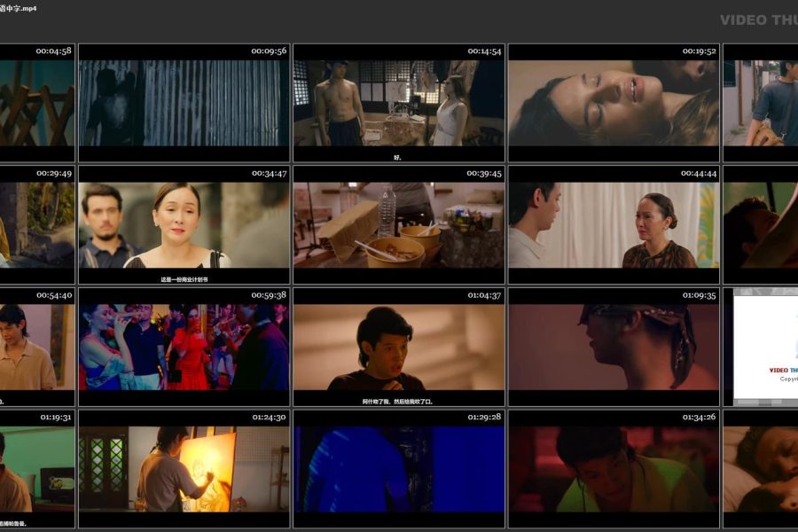798x532 pixels.
Task: Open the 01:24:30 painting scene thumbnail
Action: click(184, 470)
